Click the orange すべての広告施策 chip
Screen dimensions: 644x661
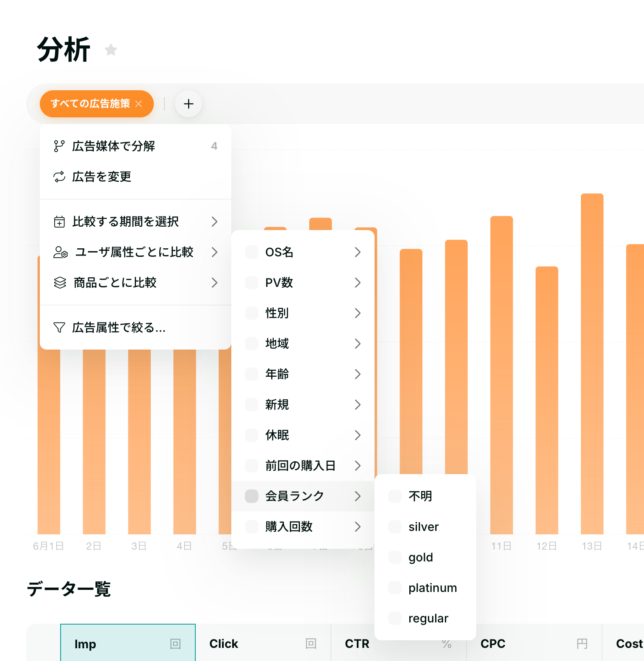[97, 104]
